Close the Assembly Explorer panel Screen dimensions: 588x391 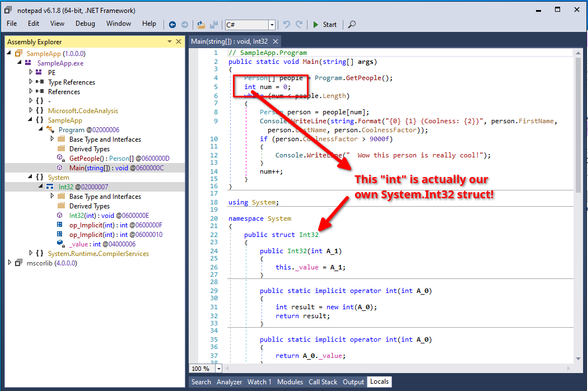178,42
